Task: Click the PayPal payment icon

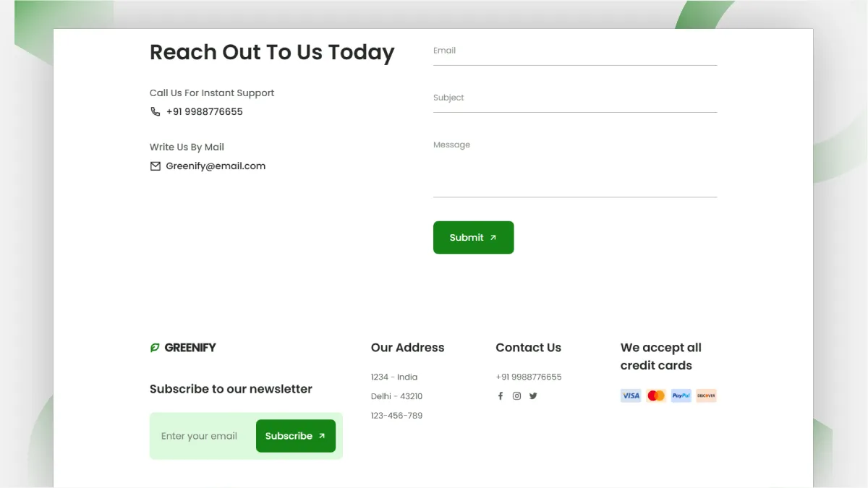Action: [681, 395]
